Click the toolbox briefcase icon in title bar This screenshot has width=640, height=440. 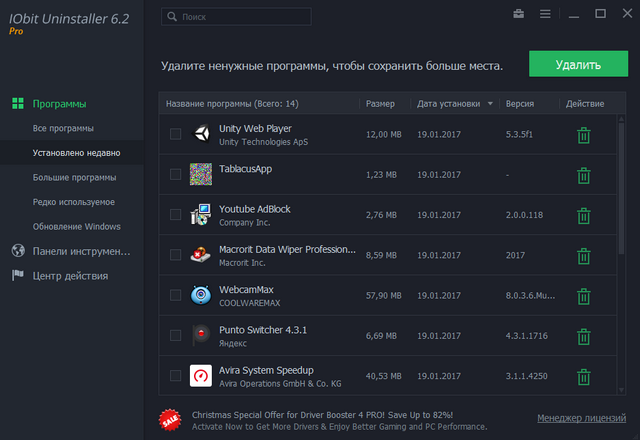[x=519, y=15]
